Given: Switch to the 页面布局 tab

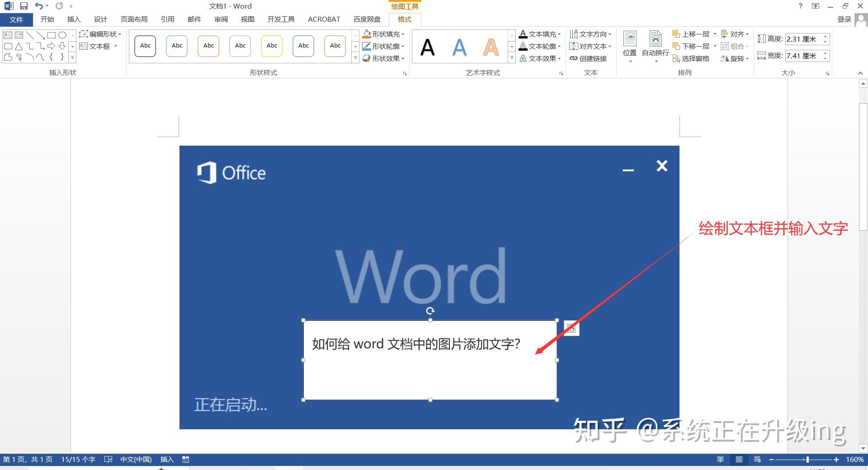Looking at the screenshot, I should point(134,19).
